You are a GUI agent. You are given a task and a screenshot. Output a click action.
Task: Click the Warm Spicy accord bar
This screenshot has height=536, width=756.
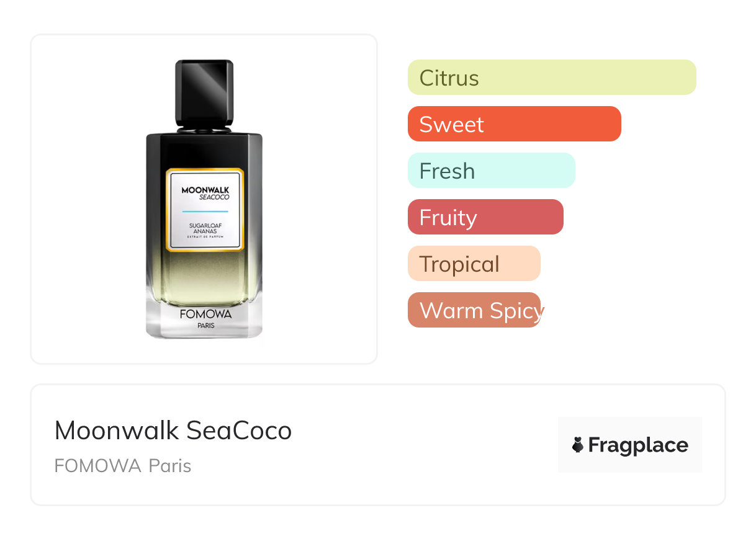click(x=474, y=310)
